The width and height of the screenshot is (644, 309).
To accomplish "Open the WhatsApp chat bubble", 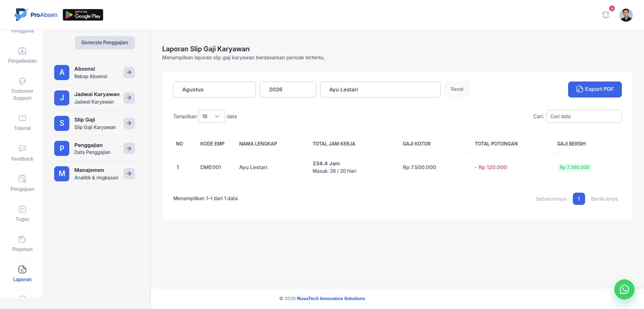I will pos(624,289).
